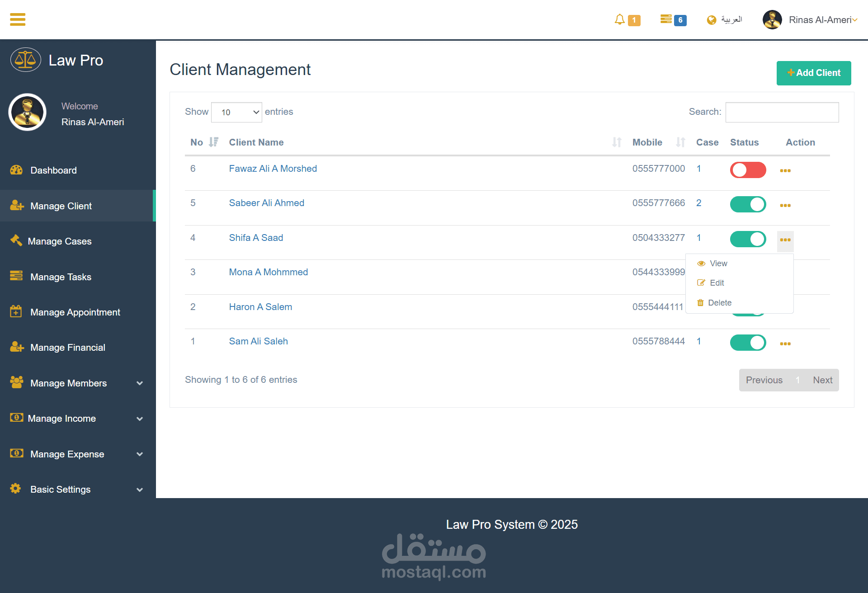Choose Delete in the action menu
The image size is (868, 593).
tap(719, 303)
